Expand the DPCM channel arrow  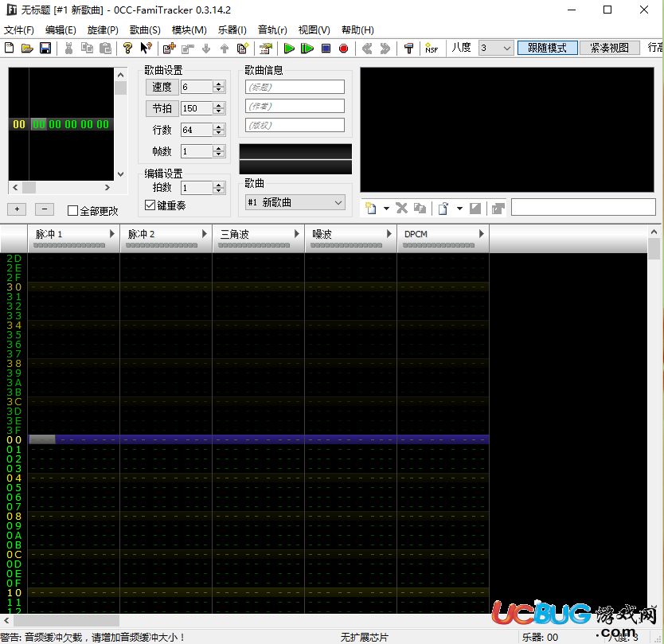click(481, 234)
